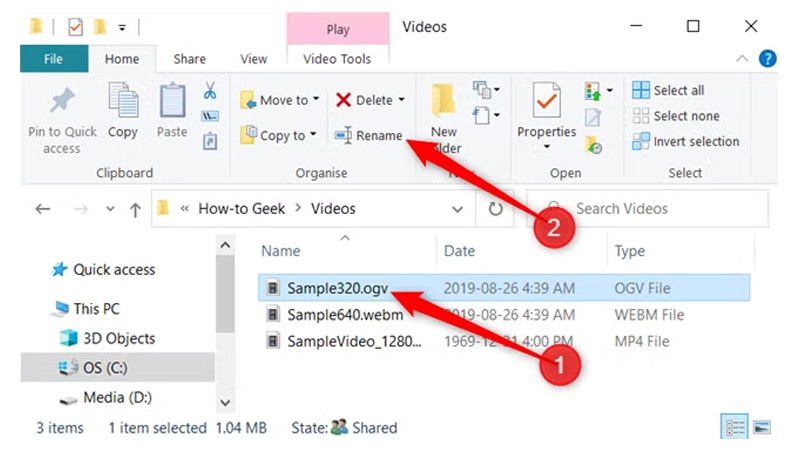Click Videos in the address path

pos(333,209)
